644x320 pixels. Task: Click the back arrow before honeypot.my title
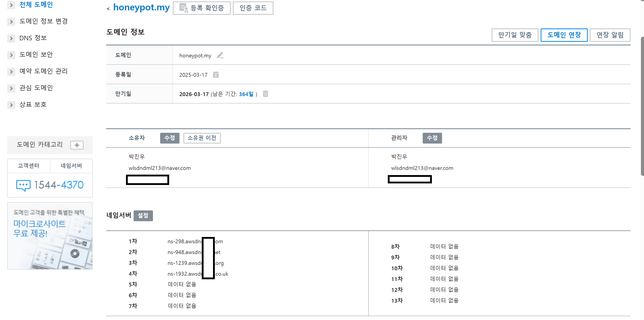[108, 9]
